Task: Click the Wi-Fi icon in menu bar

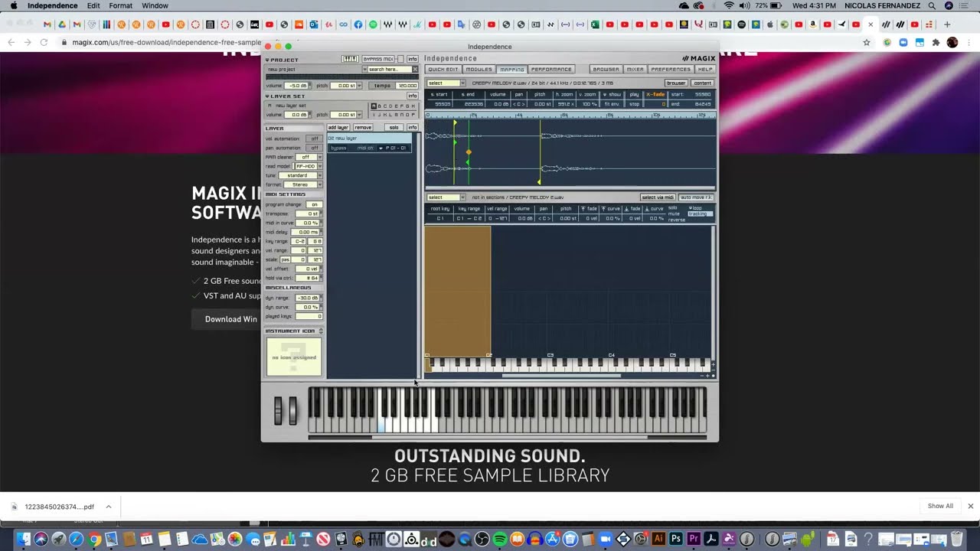Action: pos(728,5)
